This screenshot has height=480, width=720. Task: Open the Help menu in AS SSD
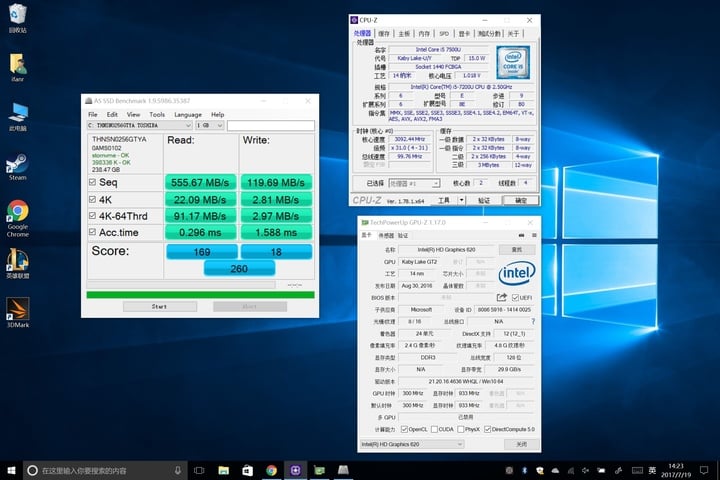click(218, 114)
